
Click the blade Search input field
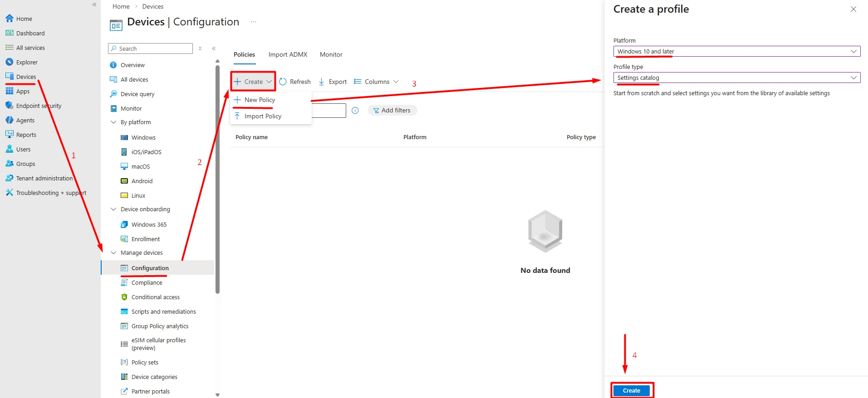150,49
